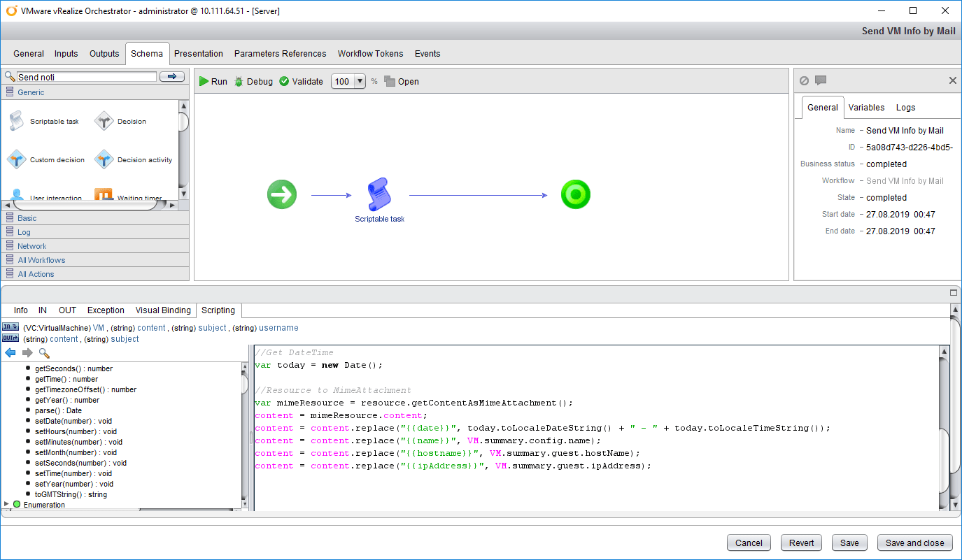Click the Debug bug icon

pos(239,82)
